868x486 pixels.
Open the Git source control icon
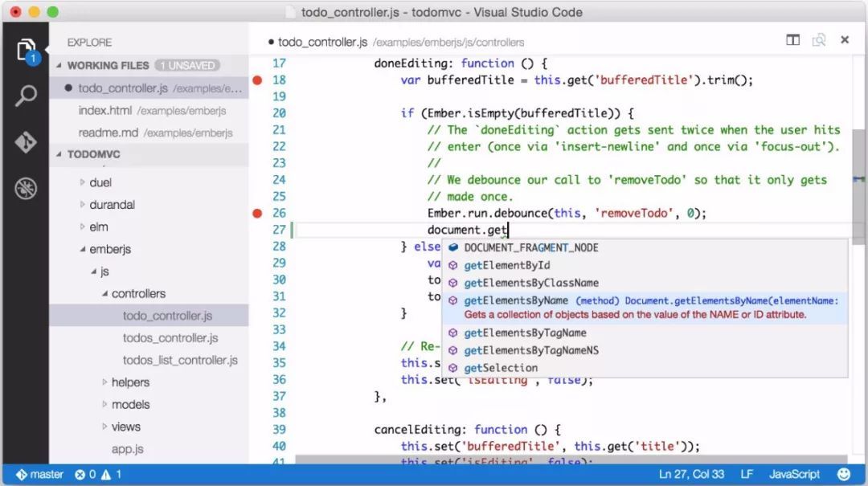(26, 142)
